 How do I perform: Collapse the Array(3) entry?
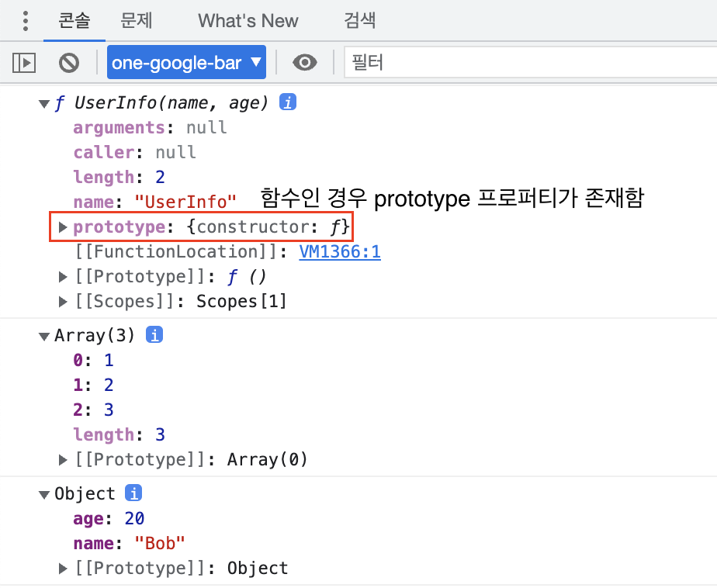coord(44,337)
